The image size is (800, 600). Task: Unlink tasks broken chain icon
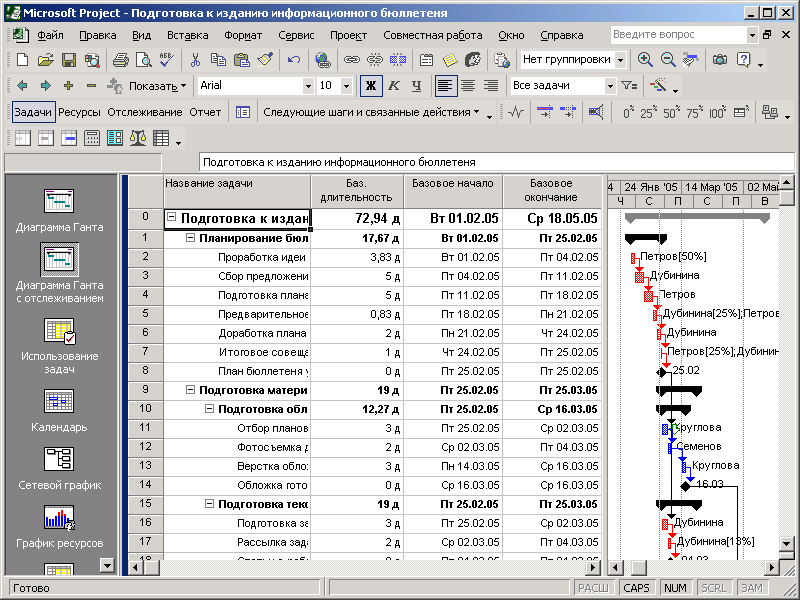point(374,60)
